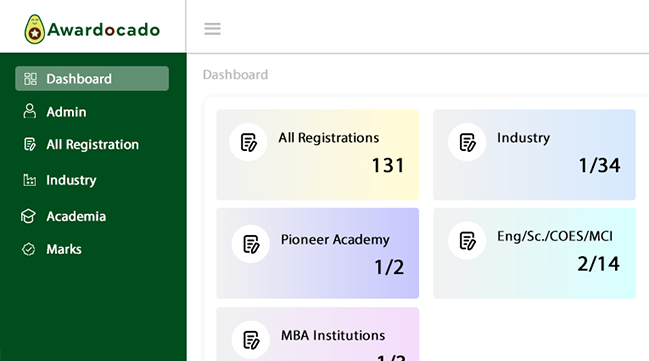Click the All Registration form icon in sidebar
This screenshot has width=649, height=361.
29,144
